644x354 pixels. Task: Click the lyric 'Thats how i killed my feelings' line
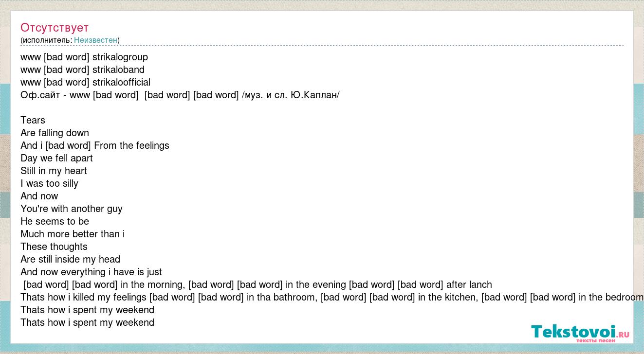click(x=332, y=297)
